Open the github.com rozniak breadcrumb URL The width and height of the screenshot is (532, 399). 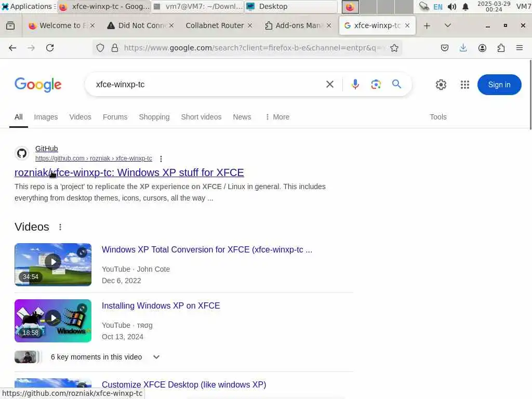(x=94, y=158)
